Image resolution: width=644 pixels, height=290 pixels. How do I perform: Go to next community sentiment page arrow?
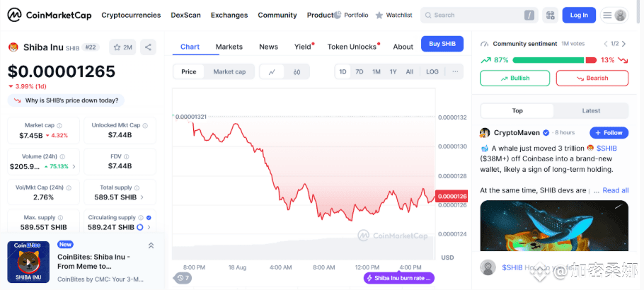click(624, 44)
